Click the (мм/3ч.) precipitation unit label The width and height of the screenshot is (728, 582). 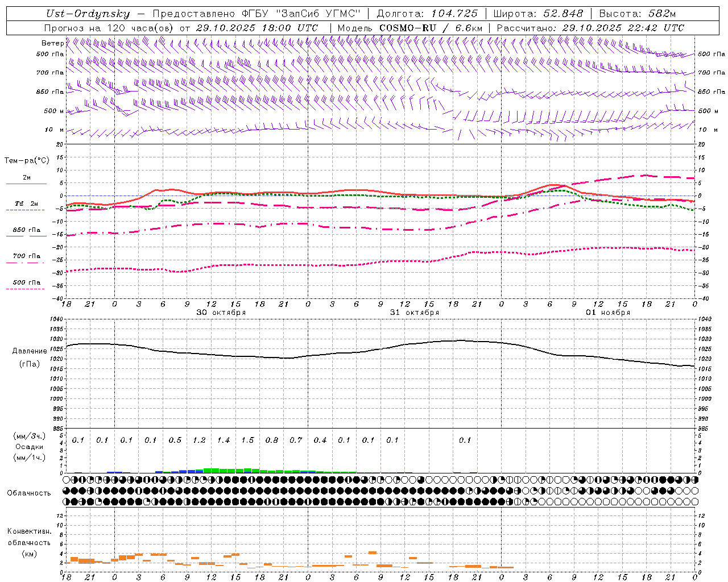[x=30, y=436]
